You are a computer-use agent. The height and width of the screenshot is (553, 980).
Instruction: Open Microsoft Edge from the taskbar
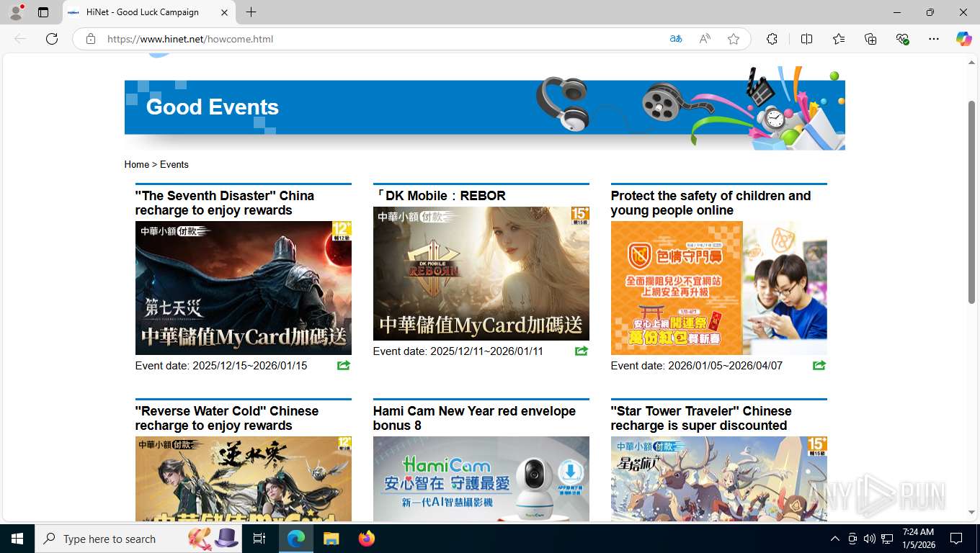(x=296, y=539)
